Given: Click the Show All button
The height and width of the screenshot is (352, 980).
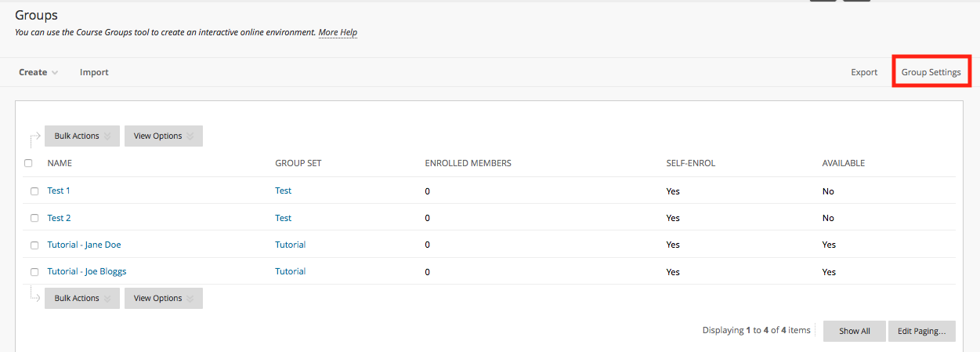Looking at the screenshot, I should tap(854, 331).
